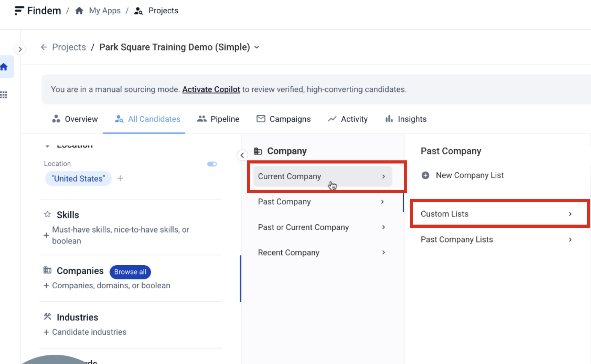The height and width of the screenshot is (364, 591).
Task: Select Current Company menu item
Action: click(x=322, y=176)
